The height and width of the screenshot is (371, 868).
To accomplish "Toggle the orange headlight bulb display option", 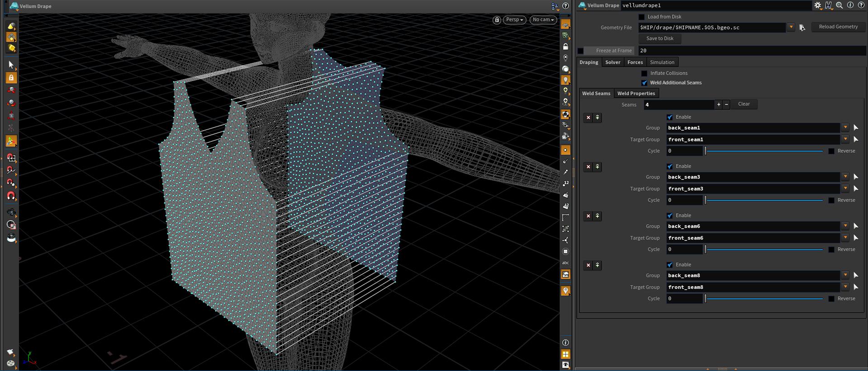I will coord(565,80).
